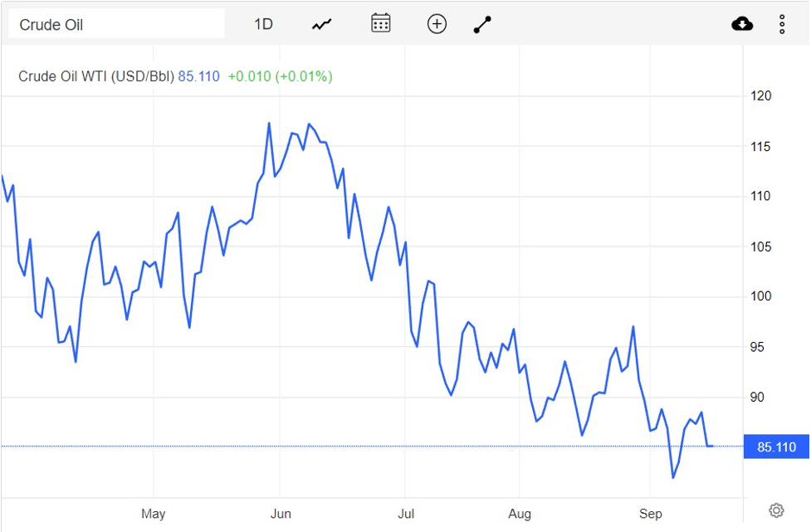Click the 120 price axis label

[761, 96]
